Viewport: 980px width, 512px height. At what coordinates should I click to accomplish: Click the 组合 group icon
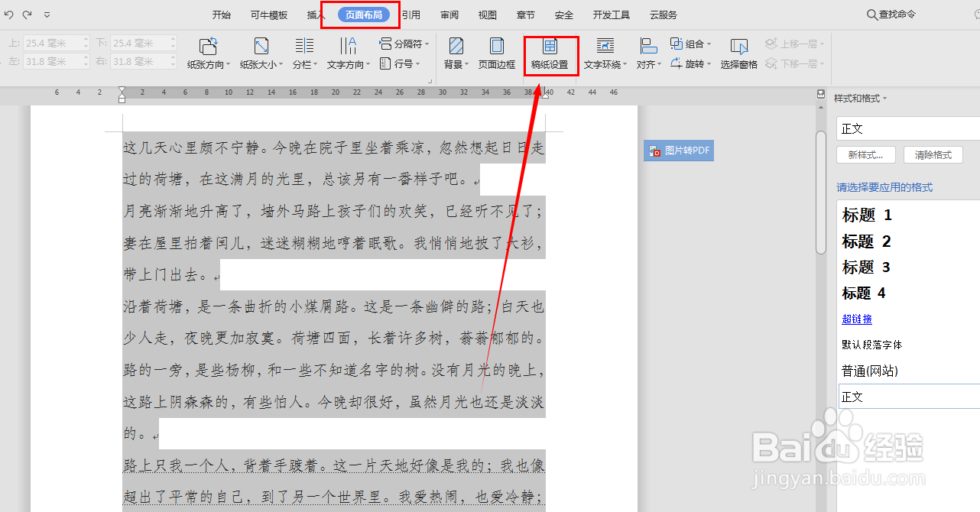tap(677, 44)
